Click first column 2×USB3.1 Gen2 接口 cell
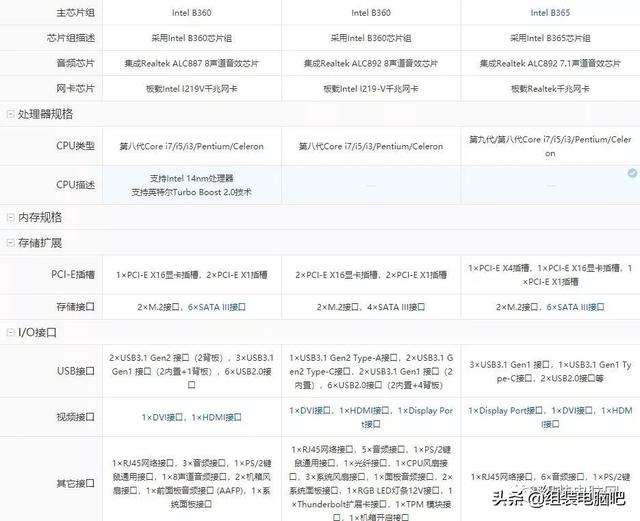 point(192,372)
